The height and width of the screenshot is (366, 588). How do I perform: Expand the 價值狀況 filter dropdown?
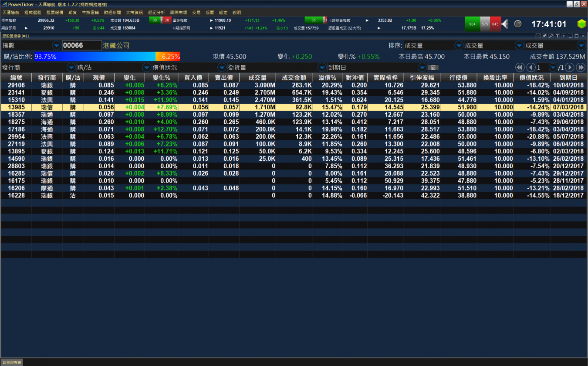point(222,68)
